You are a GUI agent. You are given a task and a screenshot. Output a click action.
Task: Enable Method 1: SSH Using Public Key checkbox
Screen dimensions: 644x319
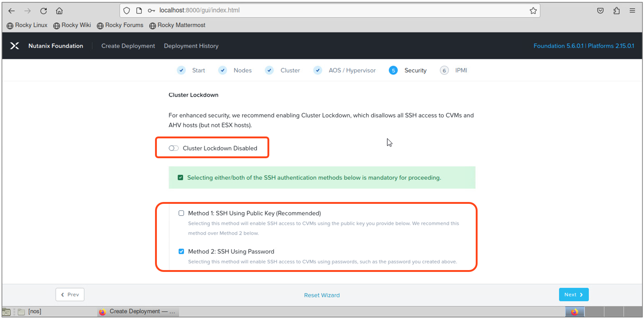click(x=181, y=213)
